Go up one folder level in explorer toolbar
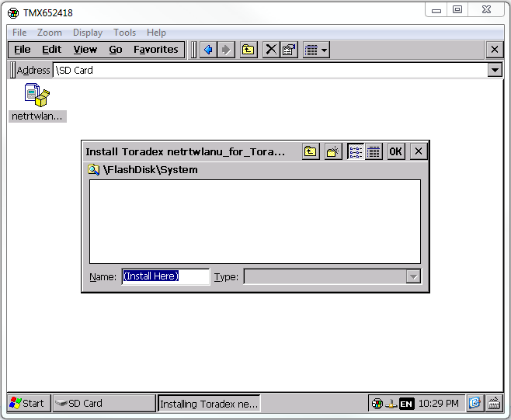 coord(249,50)
